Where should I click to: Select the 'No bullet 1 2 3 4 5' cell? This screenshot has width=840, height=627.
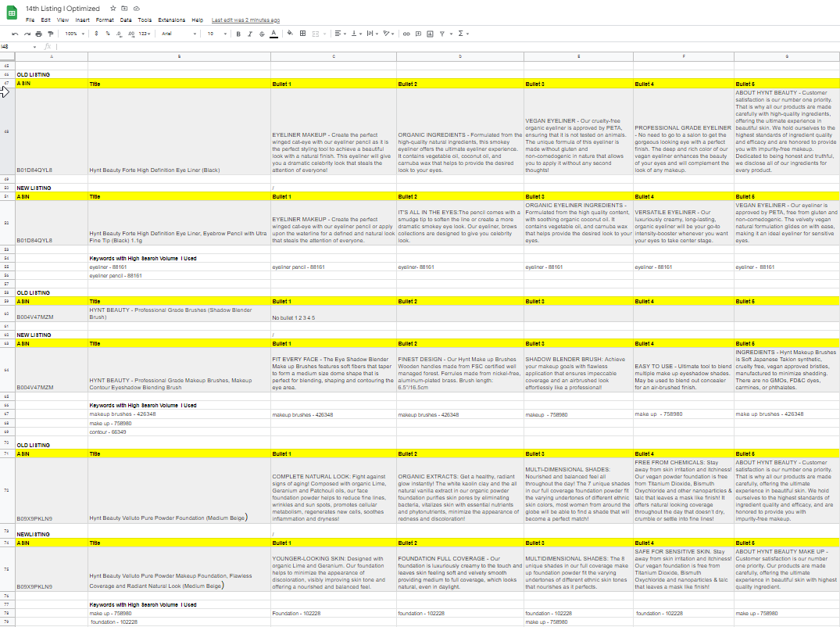coord(334,313)
